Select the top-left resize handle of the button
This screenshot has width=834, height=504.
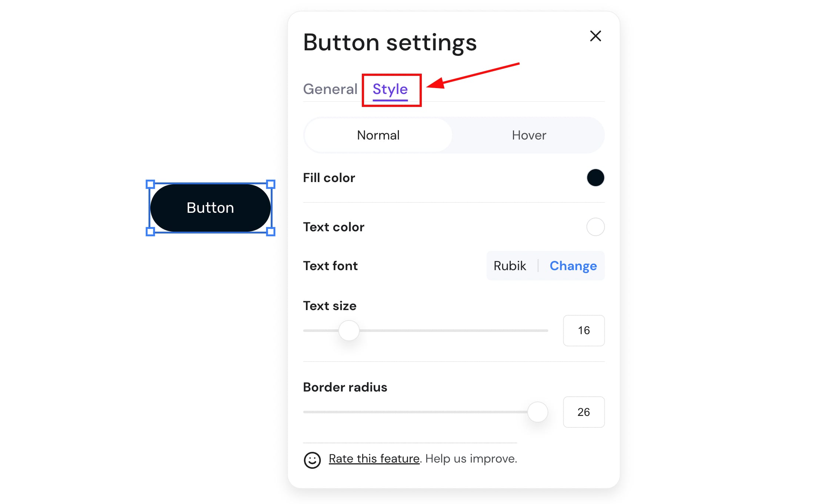point(150,184)
